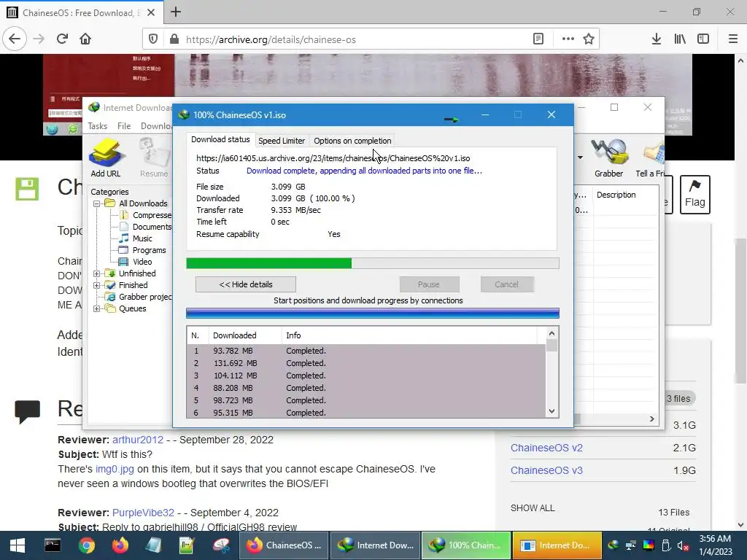The width and height of the screenshot is (747, 560).
Task: Collapse the All Downloads tree node
Action: tap(96, 203)
